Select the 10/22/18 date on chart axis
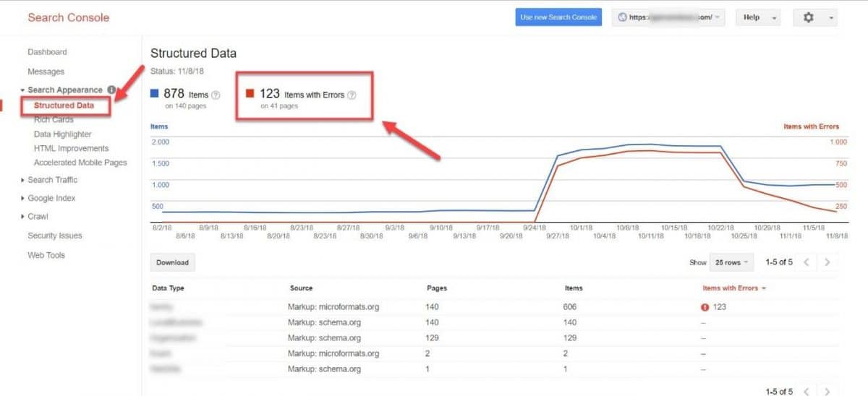Screen dimensions: 868x396 [721, 228]
